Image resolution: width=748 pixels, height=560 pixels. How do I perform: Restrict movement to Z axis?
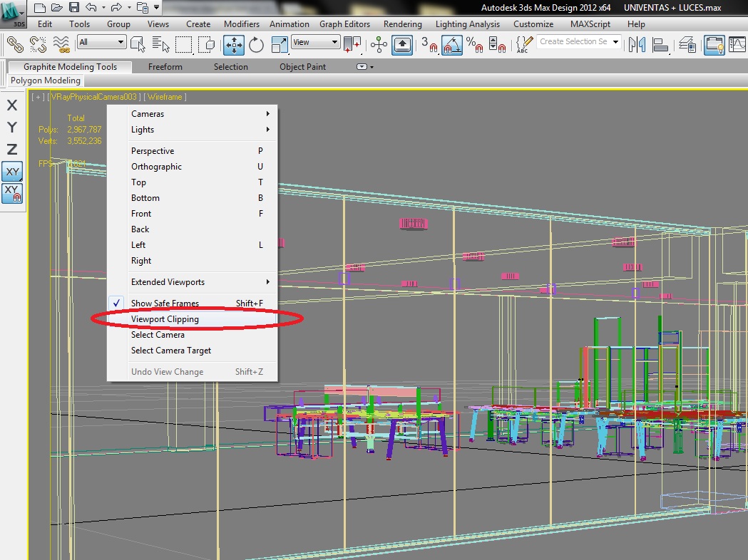[12, 149]
